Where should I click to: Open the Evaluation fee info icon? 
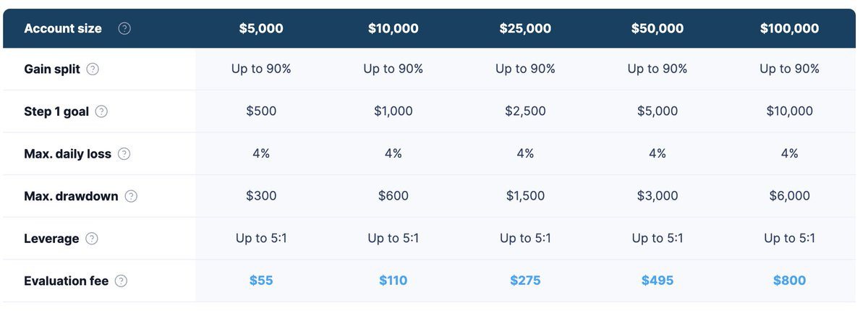tap(121, 281)
